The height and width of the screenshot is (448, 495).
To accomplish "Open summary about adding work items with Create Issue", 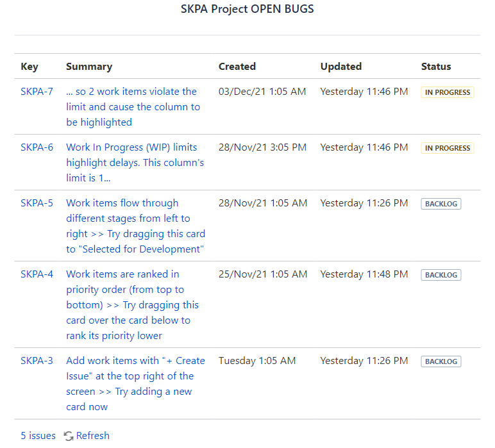I will point(136,384).
